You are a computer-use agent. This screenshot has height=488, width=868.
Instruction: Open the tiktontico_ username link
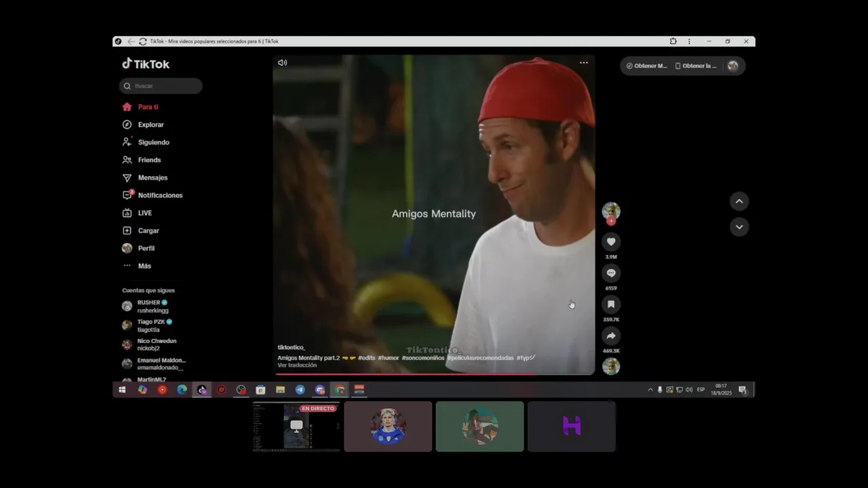pos(292,348)
